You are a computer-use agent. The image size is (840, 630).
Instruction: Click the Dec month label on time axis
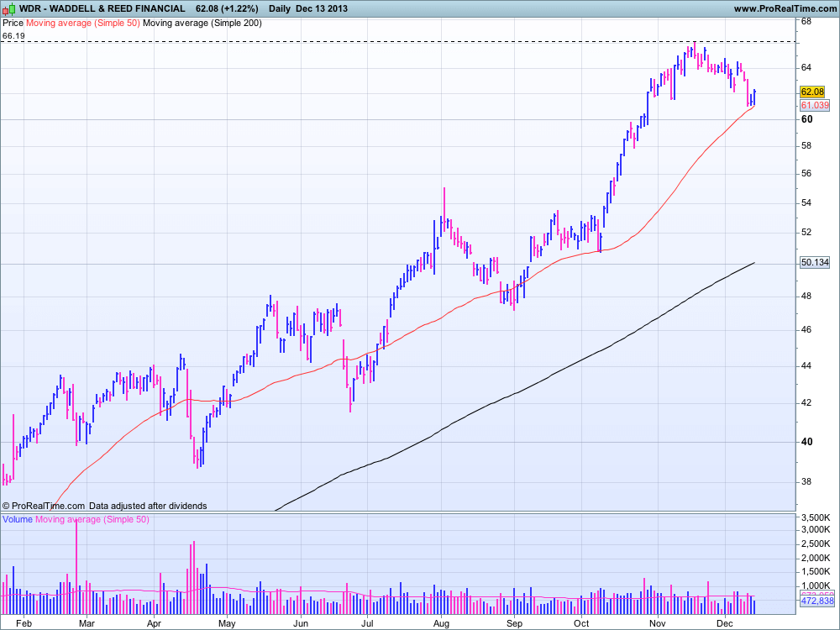724,623
